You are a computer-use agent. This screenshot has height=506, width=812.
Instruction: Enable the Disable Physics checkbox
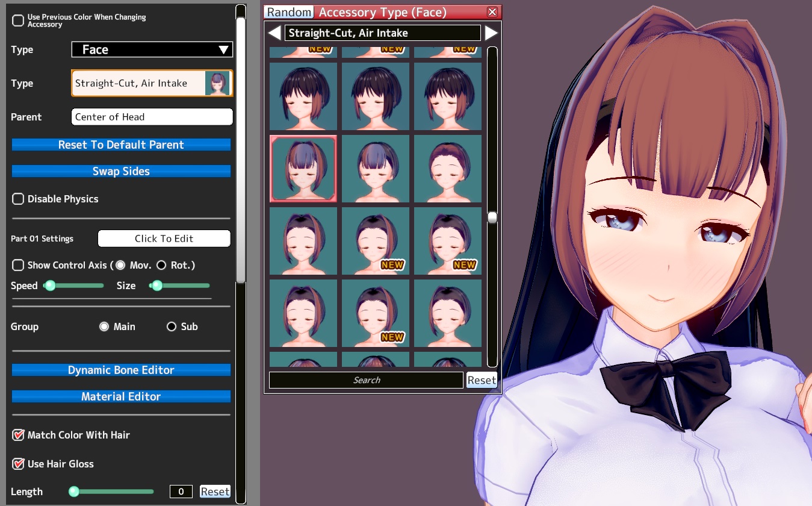pos(18,199)
